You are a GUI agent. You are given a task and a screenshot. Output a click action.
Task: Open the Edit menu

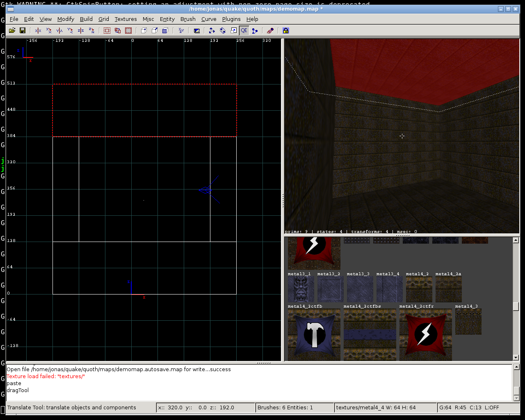pos(29,19)
